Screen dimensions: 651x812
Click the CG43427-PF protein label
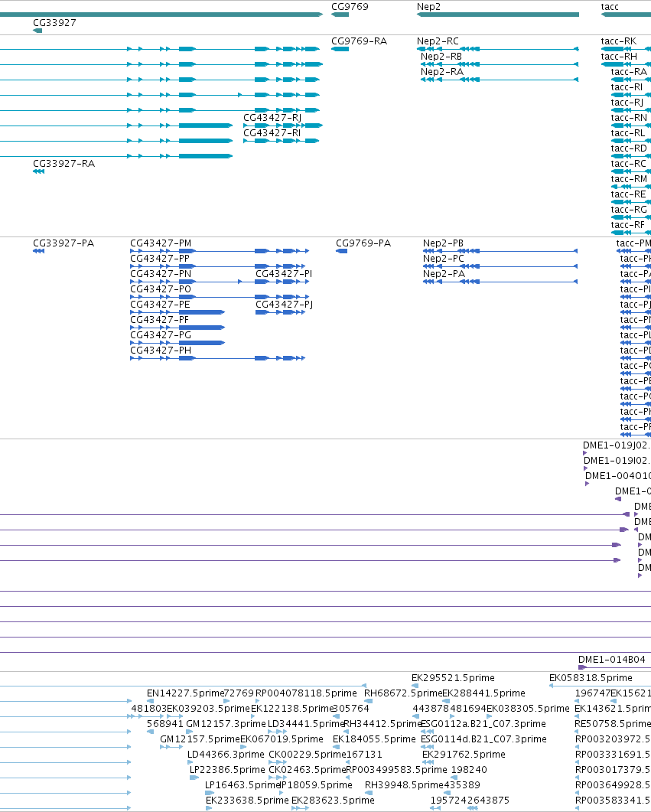[x=159, y=319]
